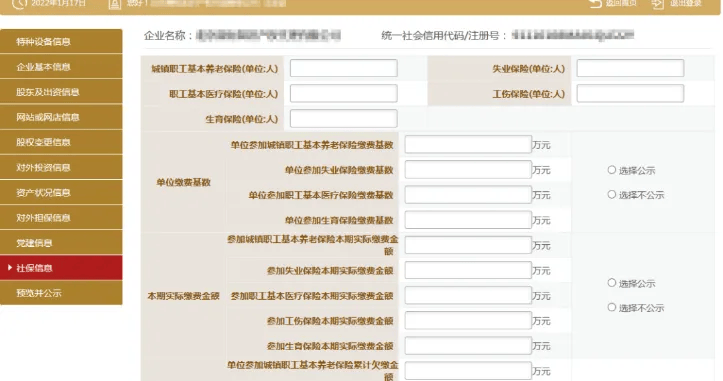
Task: Click the 单位参加失业保险缴费基数 input box
Action: tap(468, 170)
